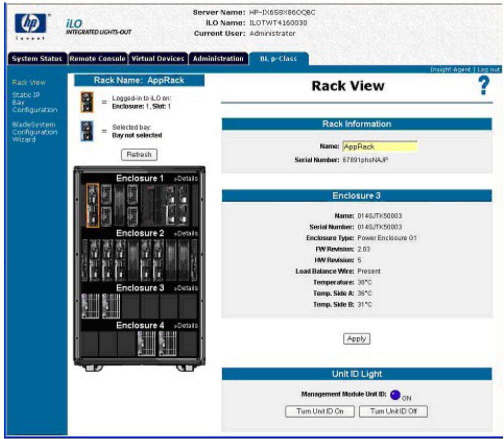
Task: Turn Unit ID Off
Action: (393, 411)
